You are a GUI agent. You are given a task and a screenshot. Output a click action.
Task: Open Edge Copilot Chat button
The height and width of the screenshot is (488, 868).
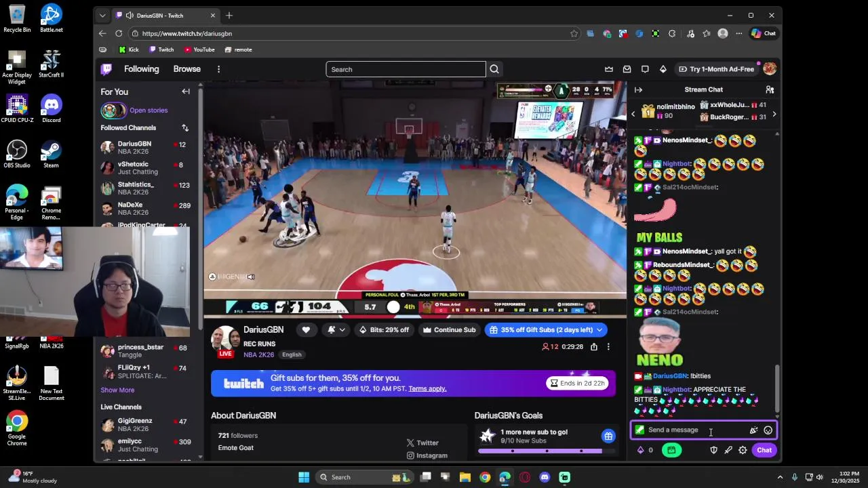pos(764,33)
